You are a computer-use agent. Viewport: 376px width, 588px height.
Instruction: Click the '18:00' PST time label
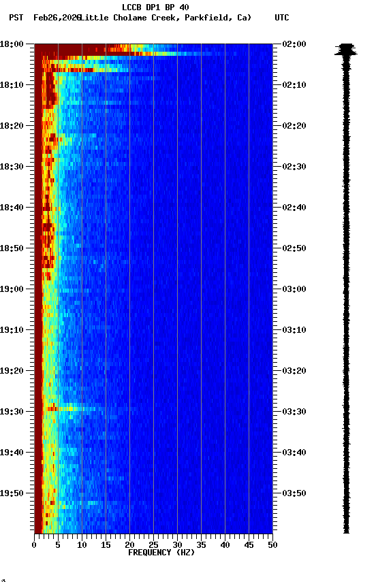click(x=12, y=44)
